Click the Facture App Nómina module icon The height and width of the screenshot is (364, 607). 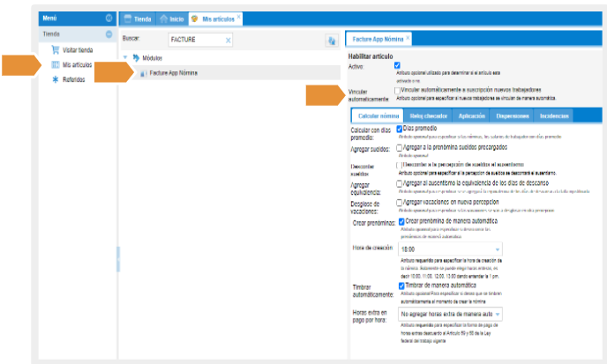(143, 73)
